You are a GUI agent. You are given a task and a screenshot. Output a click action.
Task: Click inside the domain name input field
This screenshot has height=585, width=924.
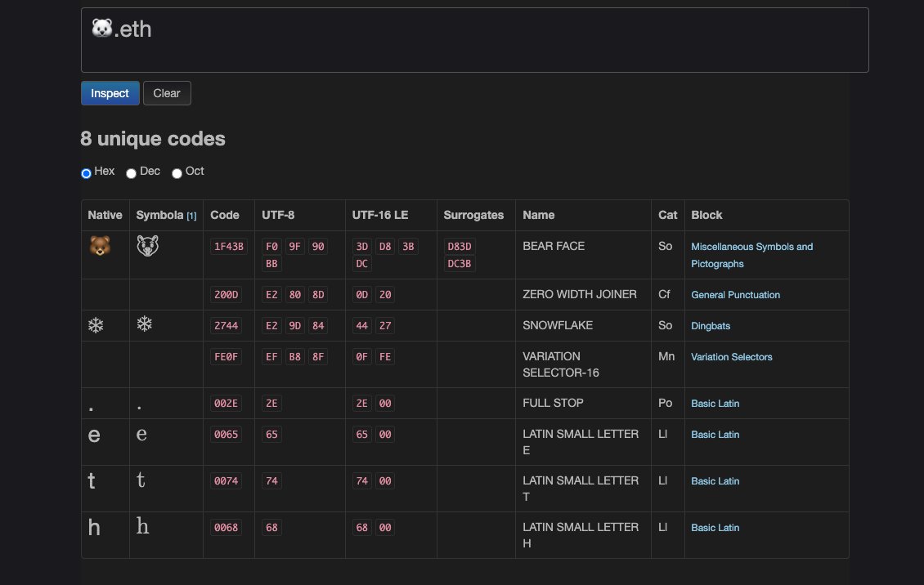coord(474,39)
